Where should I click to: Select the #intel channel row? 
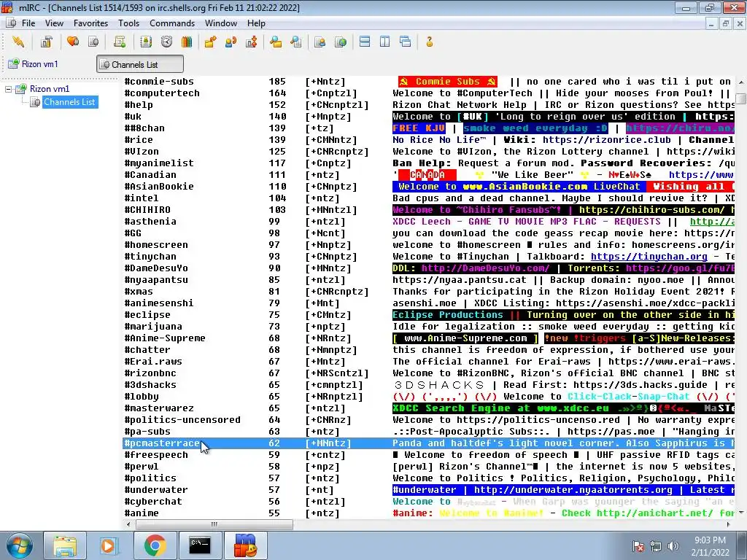tap(427, 198)
